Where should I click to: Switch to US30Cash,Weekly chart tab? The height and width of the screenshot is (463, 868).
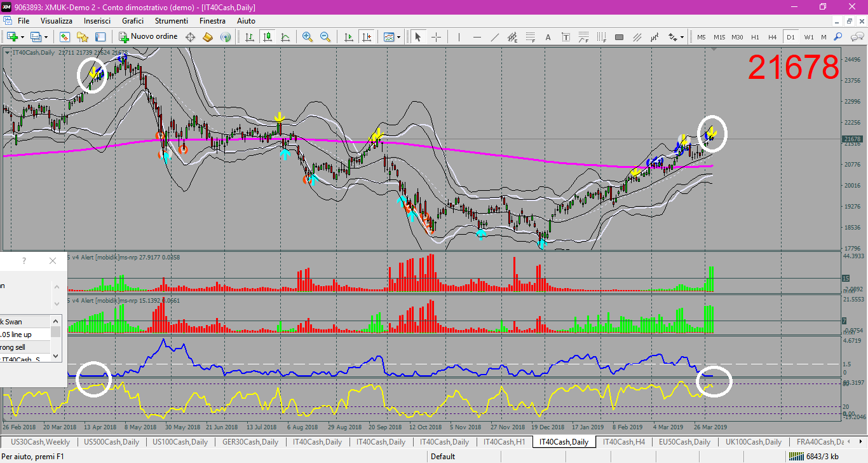tap(41, 442)
